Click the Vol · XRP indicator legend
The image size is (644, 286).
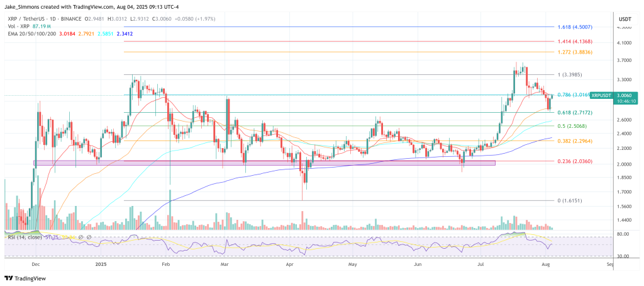coord(19,26)
